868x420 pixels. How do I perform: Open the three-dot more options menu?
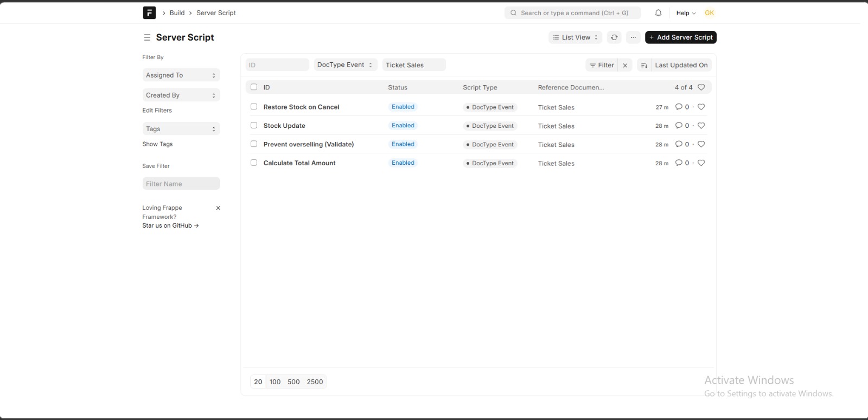tap(633, 37)
